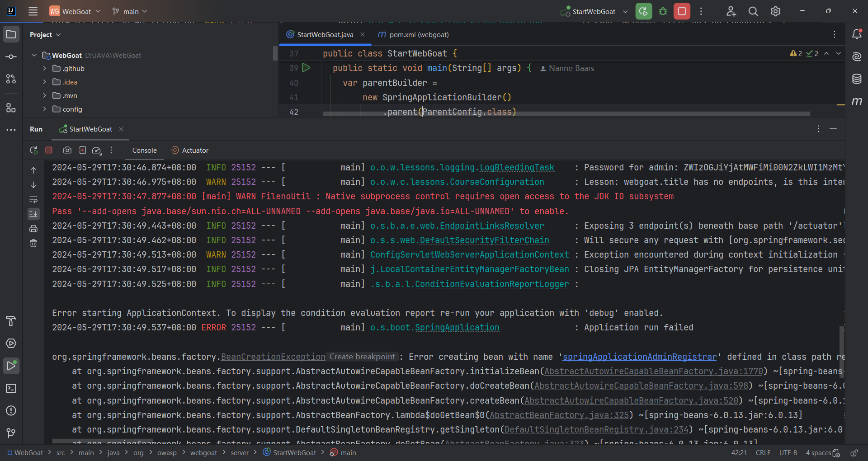
Task: Switch to pom.xml (webgoat) tab
Action: 413,35
